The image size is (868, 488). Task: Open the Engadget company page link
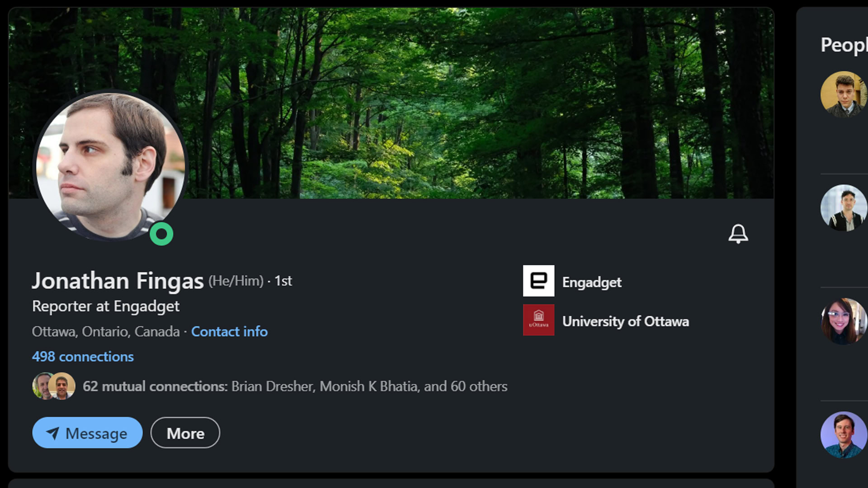[x=592, y=282]
